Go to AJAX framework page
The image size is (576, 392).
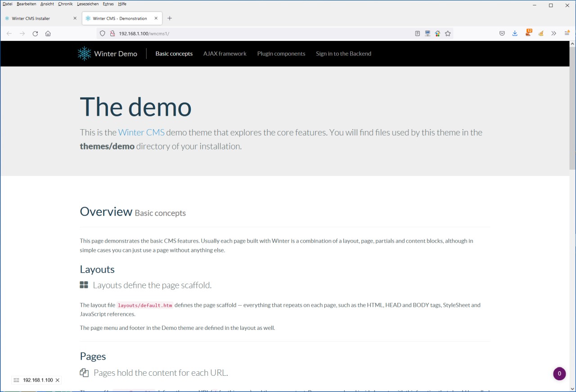(x=225, y=54)
